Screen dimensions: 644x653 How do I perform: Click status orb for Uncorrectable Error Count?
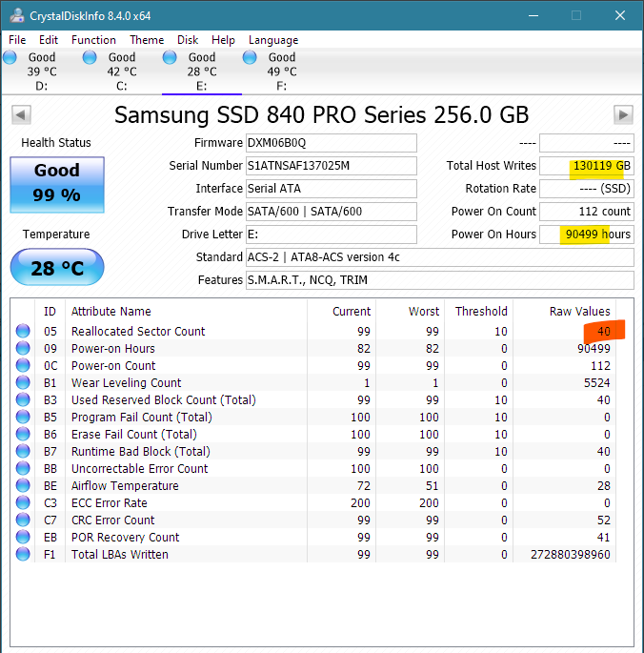(x=23, y=468)
